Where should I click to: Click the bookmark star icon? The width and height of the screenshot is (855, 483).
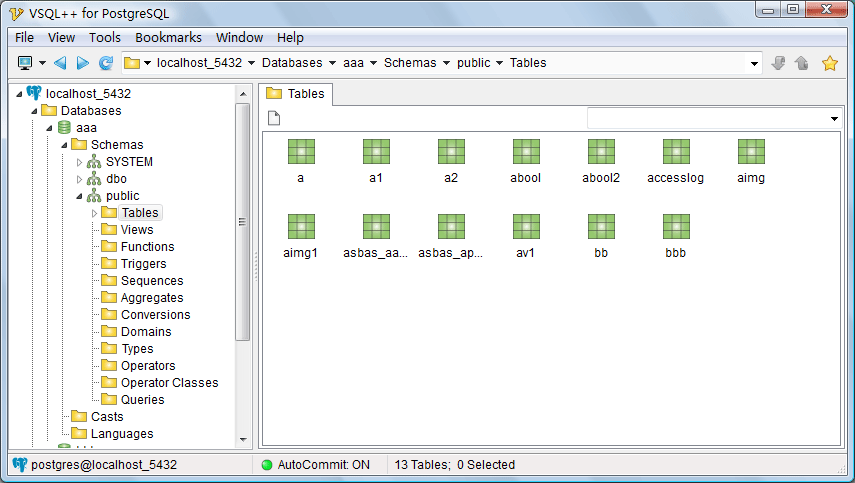coord(829,63)
